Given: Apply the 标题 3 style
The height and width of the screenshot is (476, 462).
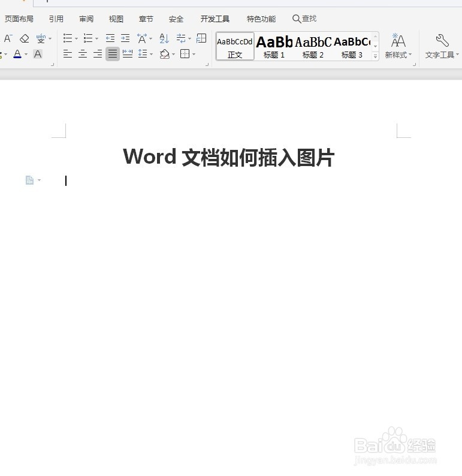Looking at the screenshot, I should point(352,46).
